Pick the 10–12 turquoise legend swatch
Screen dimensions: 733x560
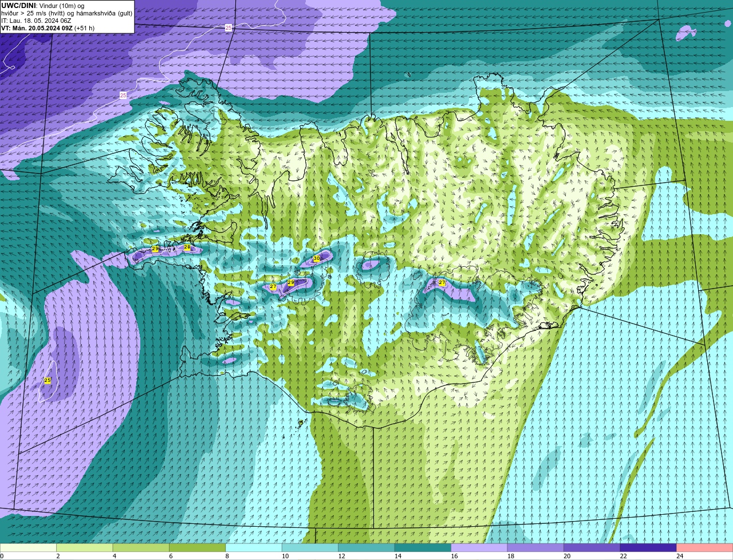[310, 548]
